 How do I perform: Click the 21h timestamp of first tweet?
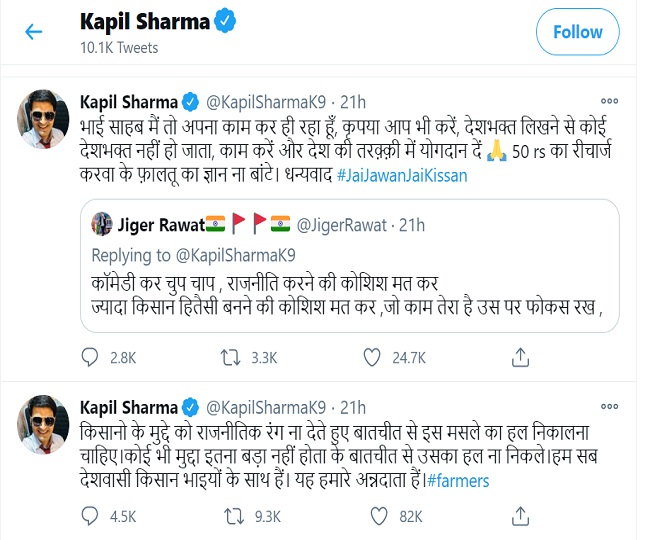(352, 101)
